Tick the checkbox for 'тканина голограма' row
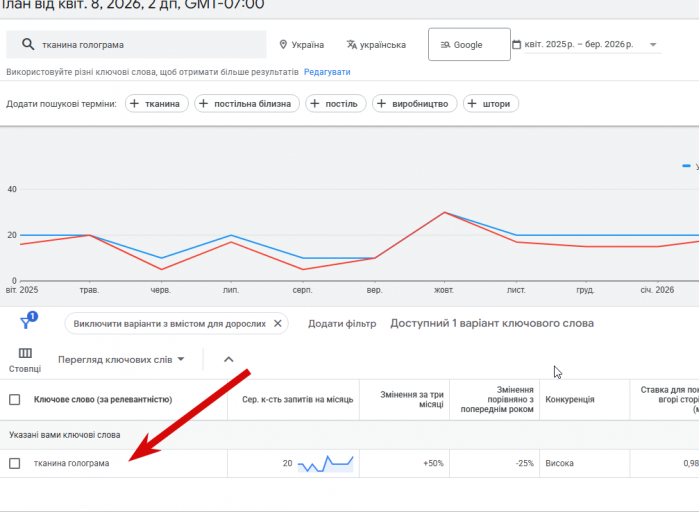Viewport: 699px width, 512px height. pyautogui.click(x=15, y=463)
